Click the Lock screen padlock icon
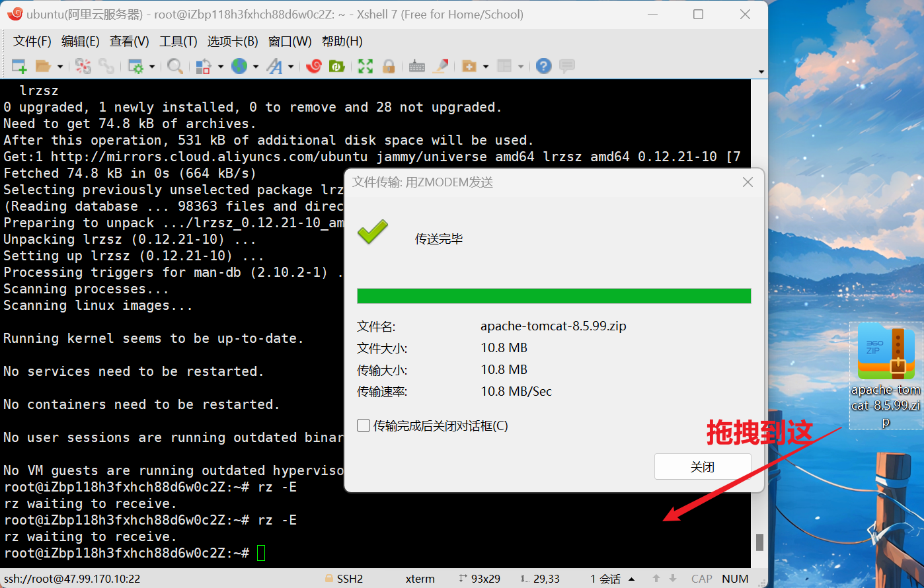This screenshot has height=588, width=924. point(389,65)
